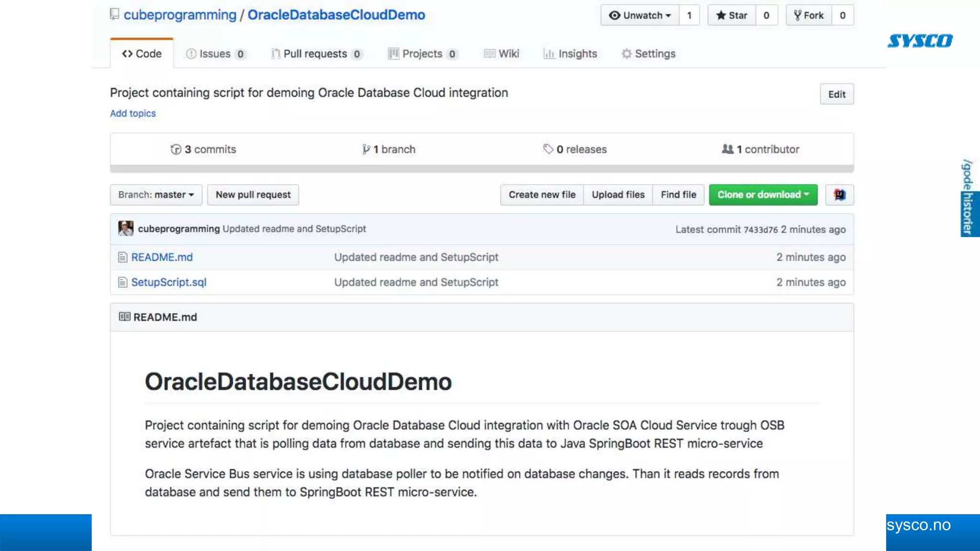
Task: Click the contributors people icon
Action: tap(727, 149)
